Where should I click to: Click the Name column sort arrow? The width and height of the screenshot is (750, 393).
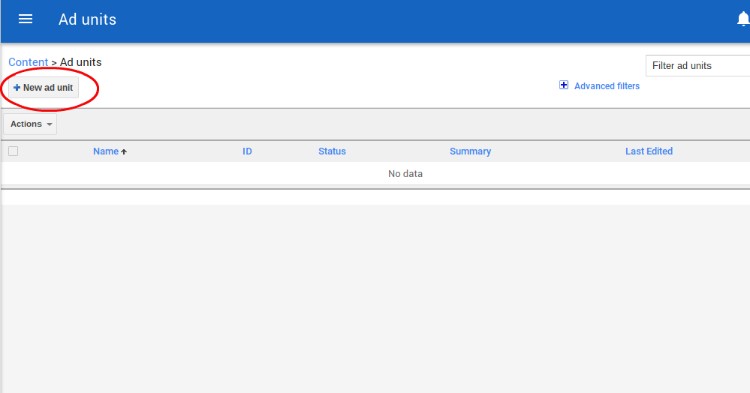tap(124, 152)
